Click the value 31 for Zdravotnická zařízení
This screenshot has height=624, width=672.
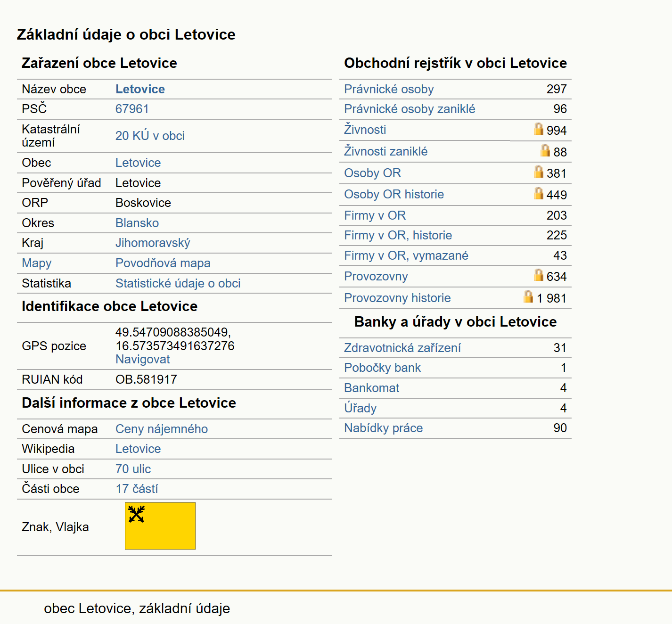coord(560,348)
